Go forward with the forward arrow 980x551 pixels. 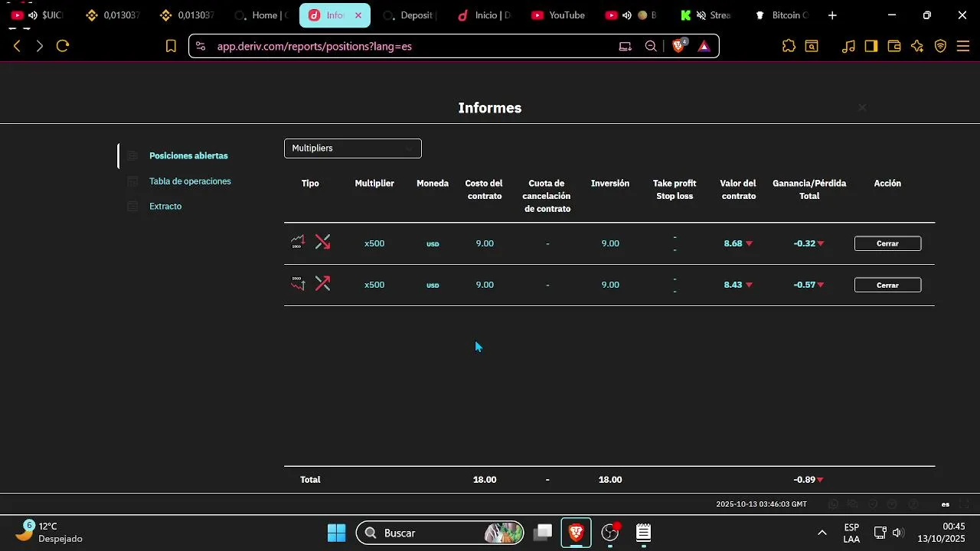point(40,46)
